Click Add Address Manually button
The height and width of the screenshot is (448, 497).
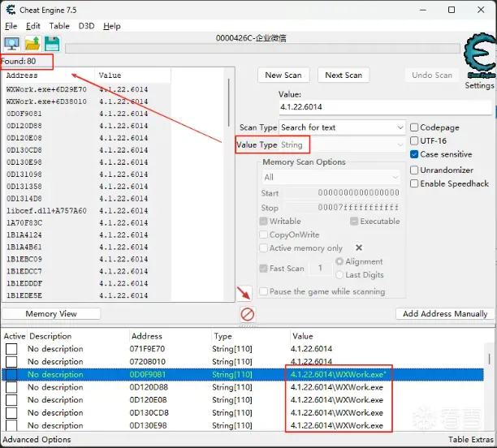point(445,313)
